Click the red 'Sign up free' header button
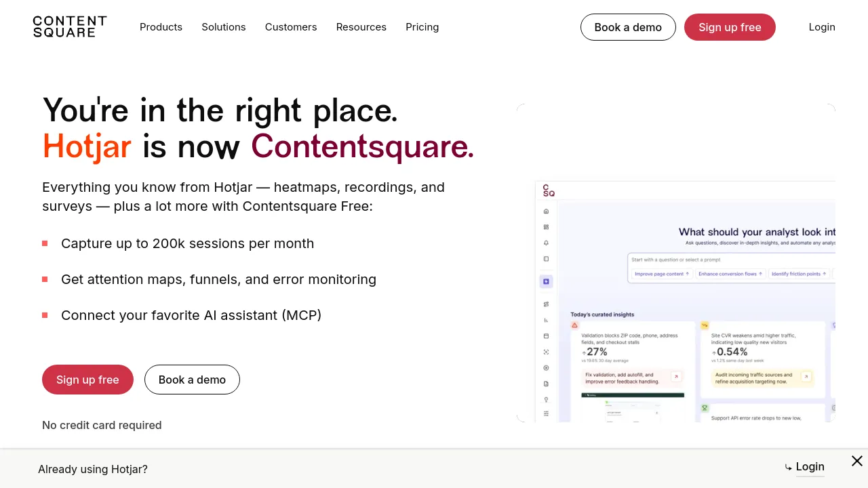The width and height of the screenshot is (868, 488). click(x=730, y=27)
